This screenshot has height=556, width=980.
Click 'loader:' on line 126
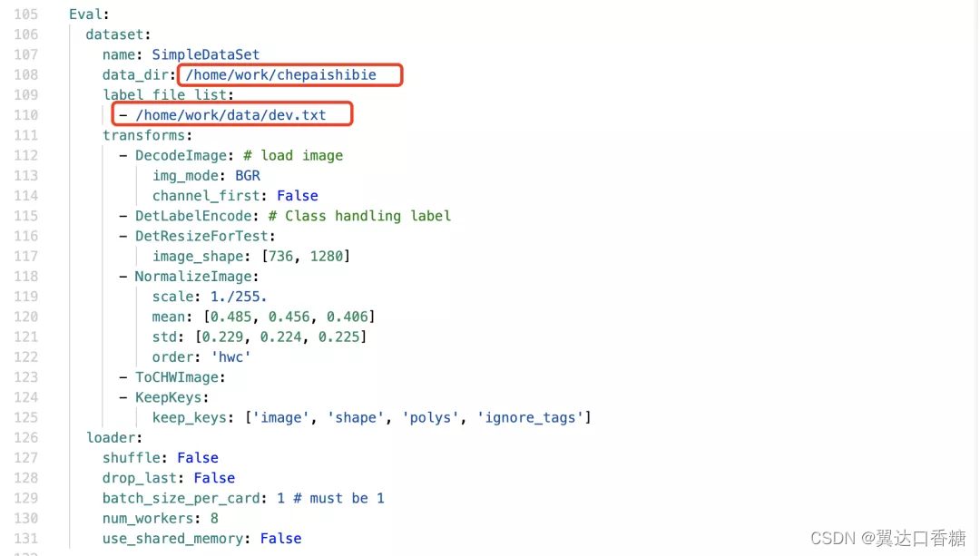click(x=114, y=438)
